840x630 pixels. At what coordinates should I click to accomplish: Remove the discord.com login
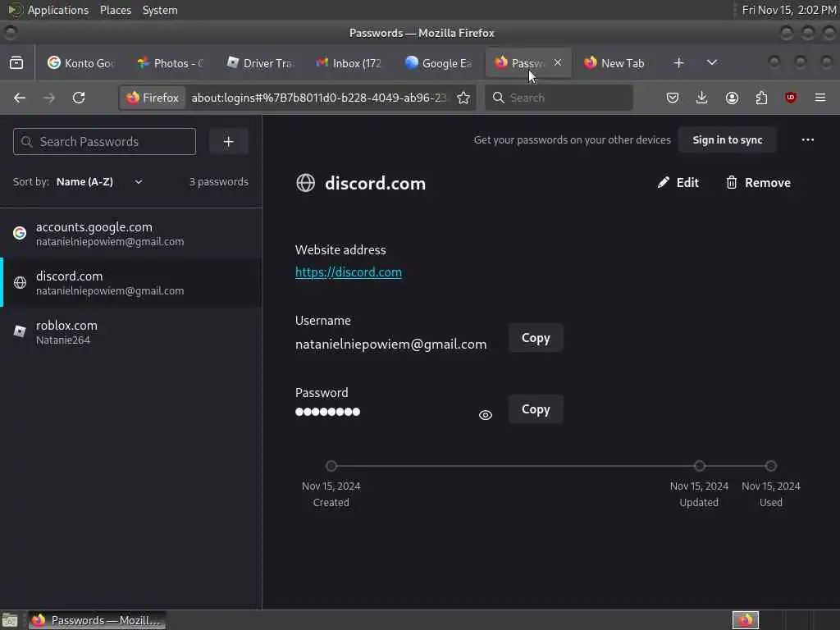(758, 183)
